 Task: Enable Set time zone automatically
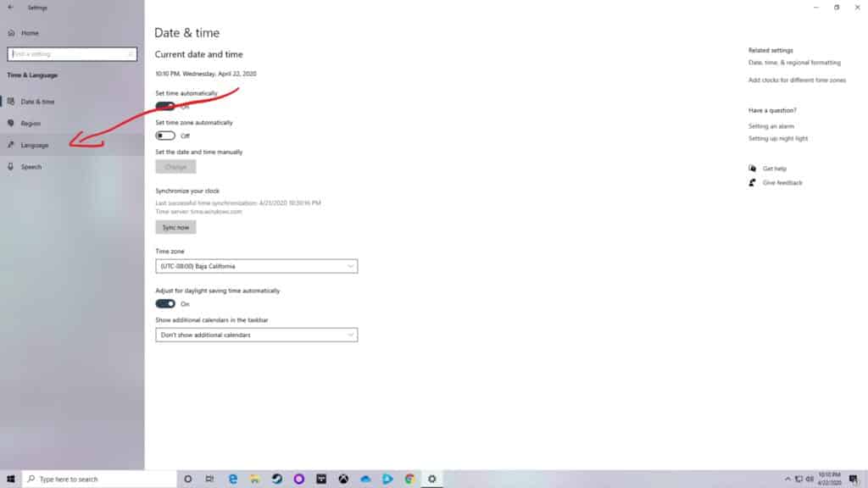tap(165, 136)
